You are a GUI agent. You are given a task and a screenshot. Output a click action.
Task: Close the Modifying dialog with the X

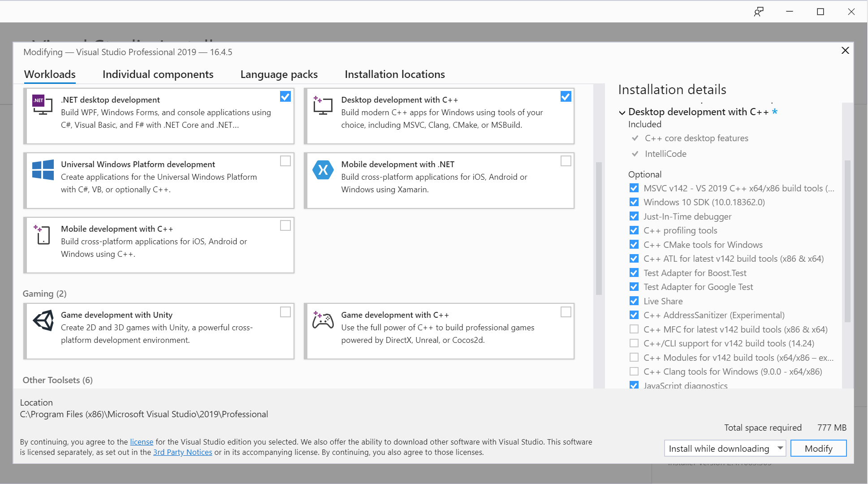[845, 51]
